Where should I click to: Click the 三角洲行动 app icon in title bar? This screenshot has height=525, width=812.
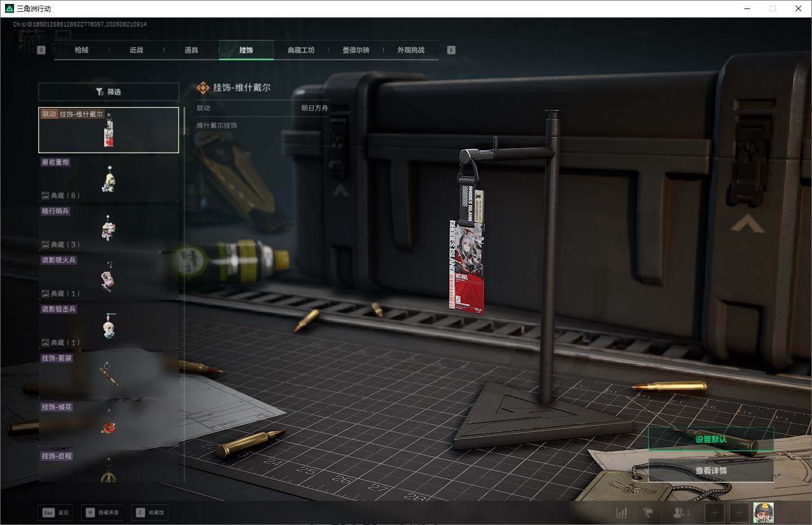[x=9, y=8]
